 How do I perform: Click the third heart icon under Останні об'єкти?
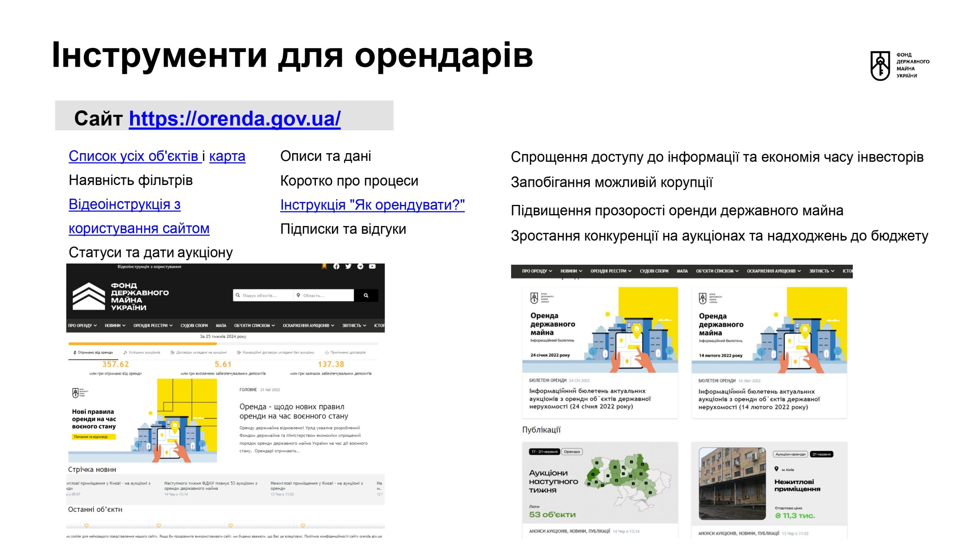coord(230,526)
